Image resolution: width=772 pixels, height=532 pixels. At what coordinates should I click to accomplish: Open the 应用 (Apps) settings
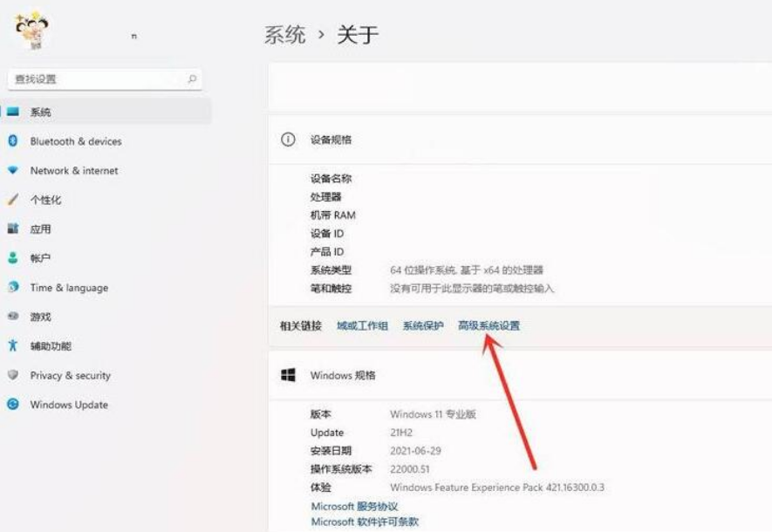39,228
